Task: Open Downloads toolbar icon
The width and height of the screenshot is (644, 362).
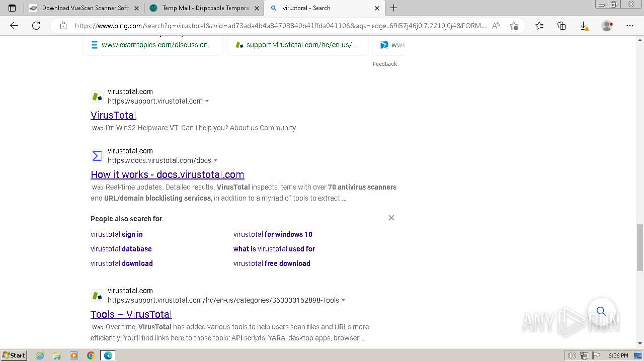Action: click(584, 26)
